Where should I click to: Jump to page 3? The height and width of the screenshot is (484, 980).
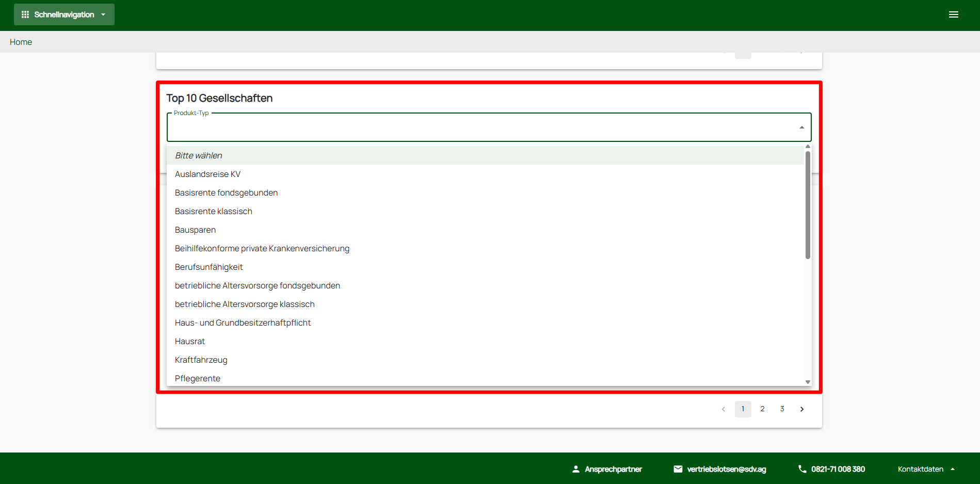(782, 409)
